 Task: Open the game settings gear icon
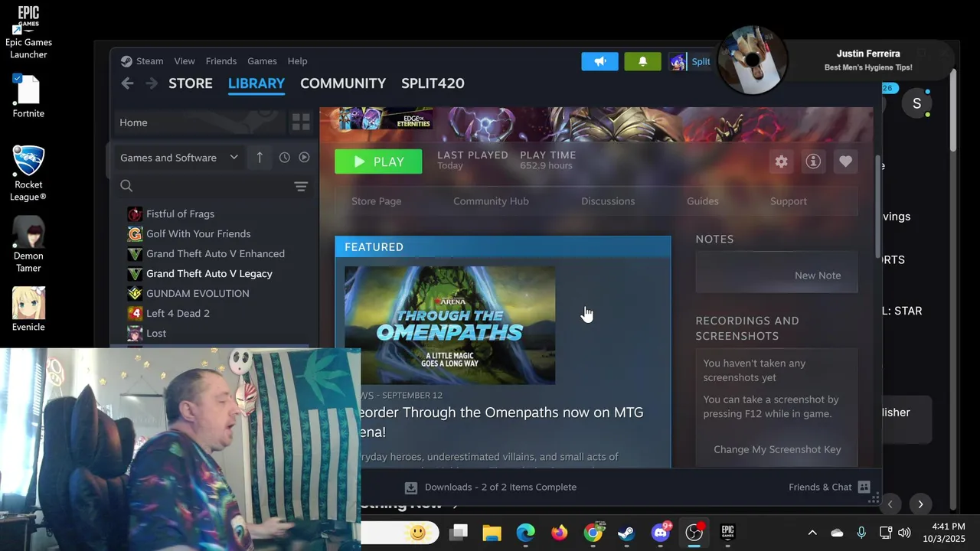coord(781,161)
